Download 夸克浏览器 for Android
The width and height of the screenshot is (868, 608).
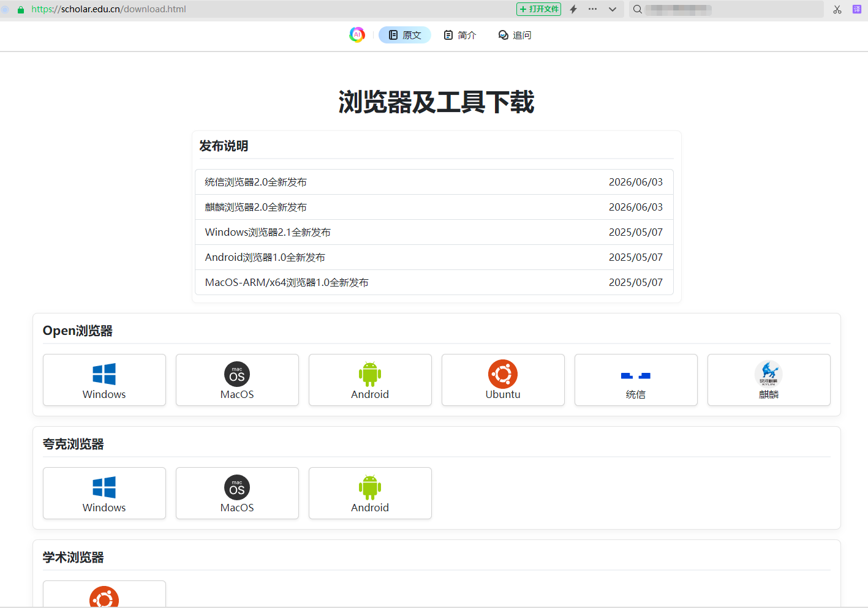point(370,493)
